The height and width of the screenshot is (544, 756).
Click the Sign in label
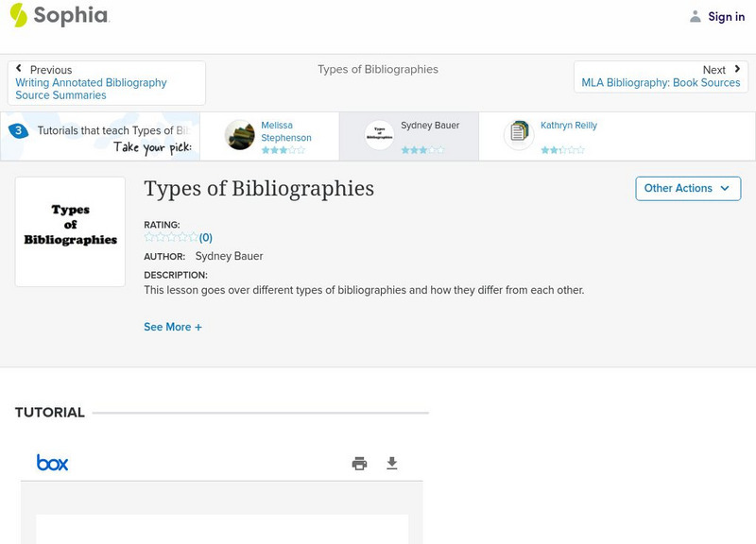click(726, 16)
